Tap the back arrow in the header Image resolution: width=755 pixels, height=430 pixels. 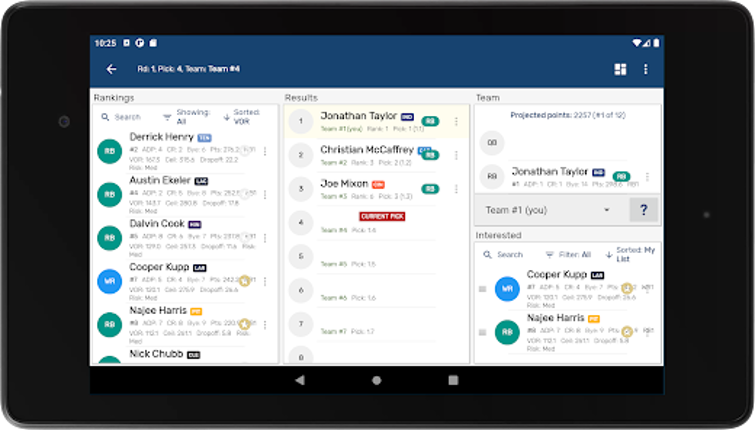point(111,69)
